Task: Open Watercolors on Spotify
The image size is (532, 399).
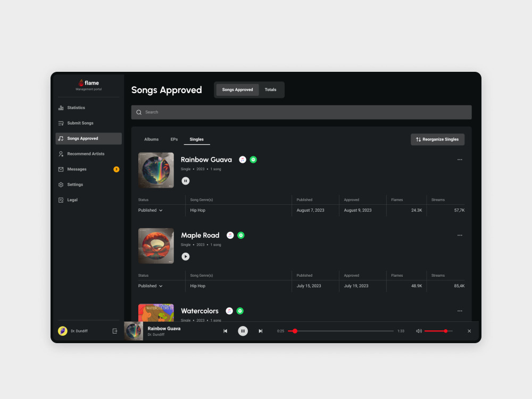Action: pyautogui.click(x=240, y=311)
